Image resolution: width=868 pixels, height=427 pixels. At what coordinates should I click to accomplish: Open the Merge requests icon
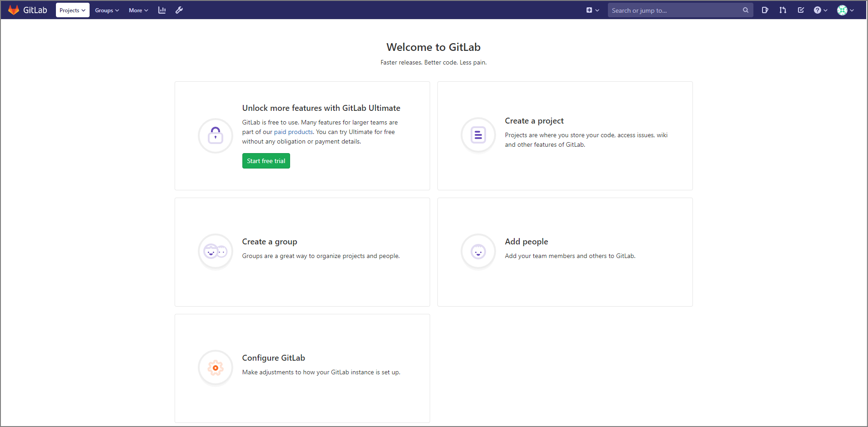(783, 10)
